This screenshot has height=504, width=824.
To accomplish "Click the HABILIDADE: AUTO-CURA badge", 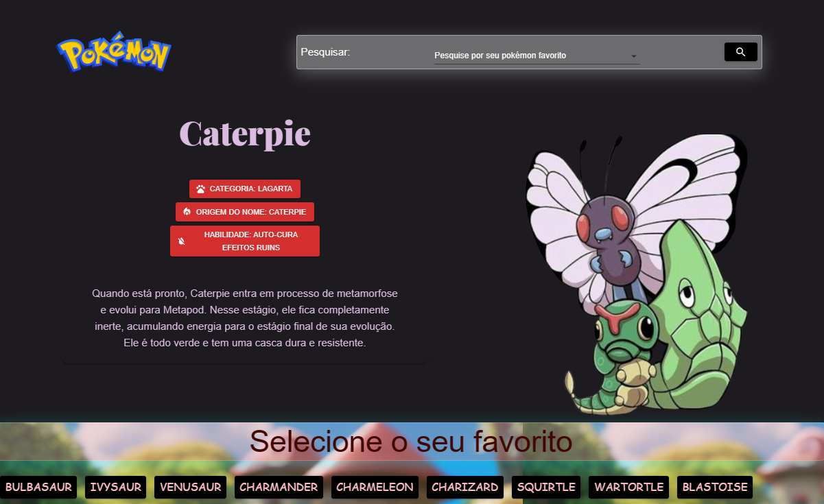I will 244,240.
